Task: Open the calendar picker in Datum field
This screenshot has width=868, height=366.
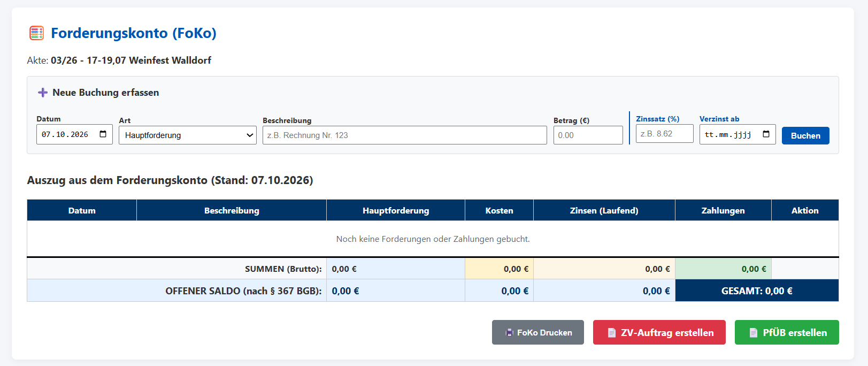Action: coord(103,134)
